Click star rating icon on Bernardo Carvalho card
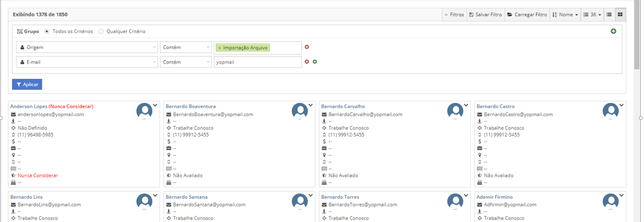The image size is (644, 222). 324,175
